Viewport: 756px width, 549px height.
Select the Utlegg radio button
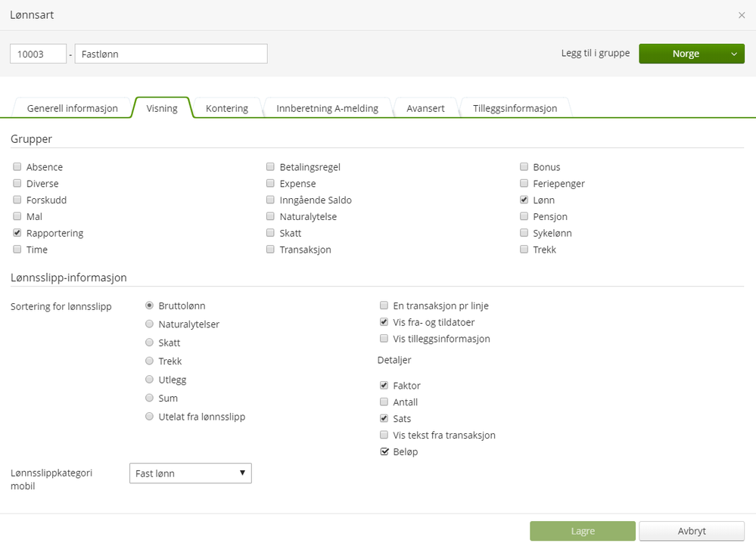coord(150,380)
